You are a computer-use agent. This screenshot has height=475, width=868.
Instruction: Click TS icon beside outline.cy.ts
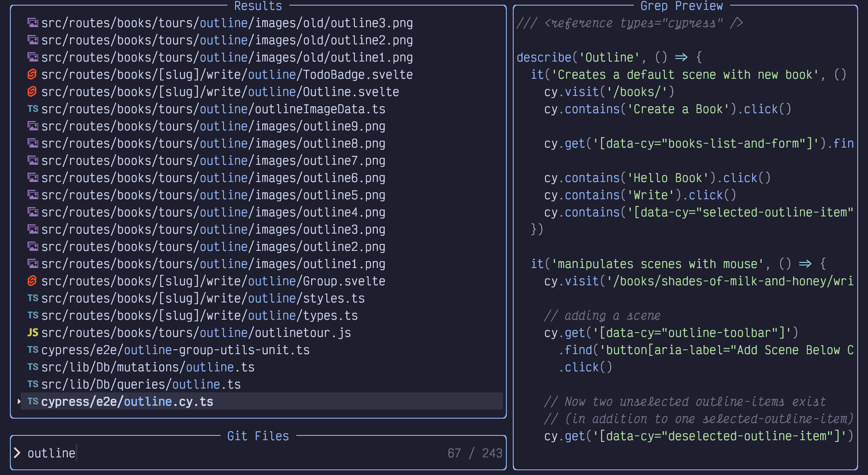(x=33, y=401)
